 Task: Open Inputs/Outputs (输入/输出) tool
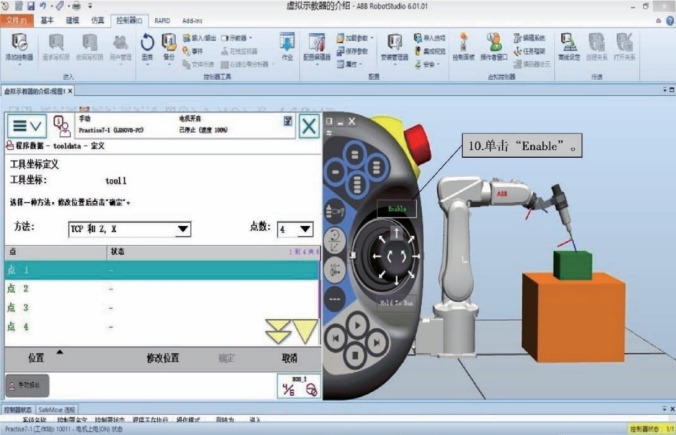pos(199,38)
